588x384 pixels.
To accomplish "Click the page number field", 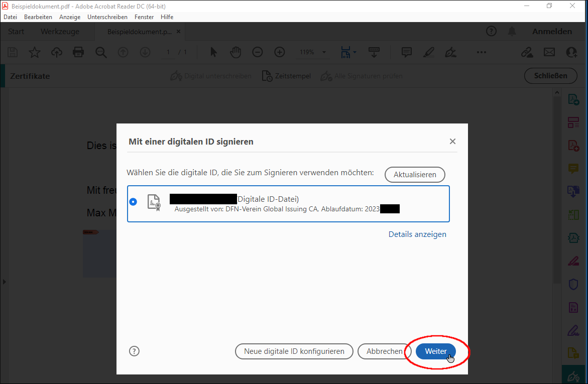I will (168, 52).
